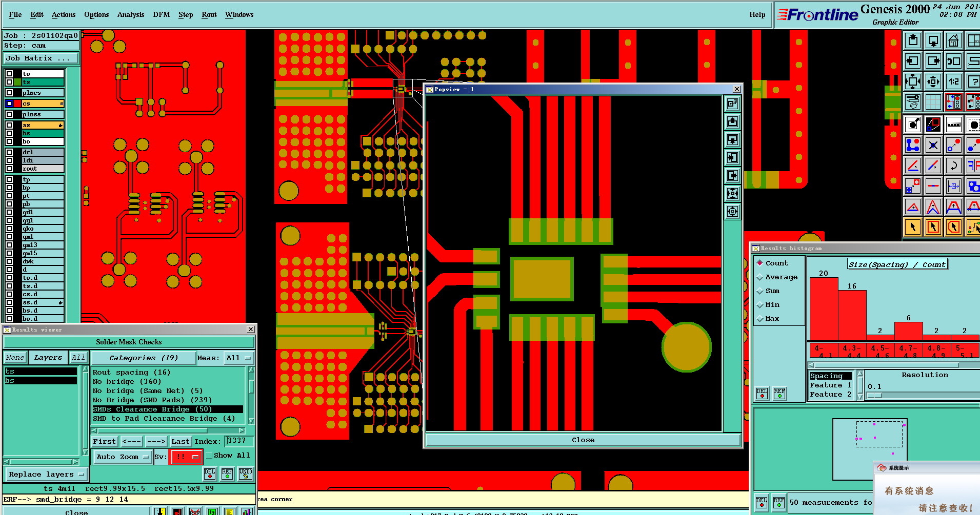Open the Replace layers dropdown

click(46, 474)
